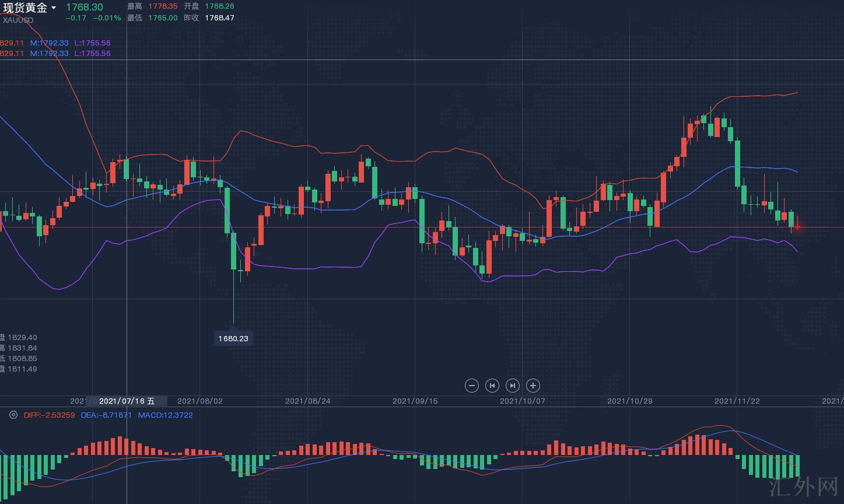
Task: Click the 2021/08/24 date on time axis
Action: (307, 401)
